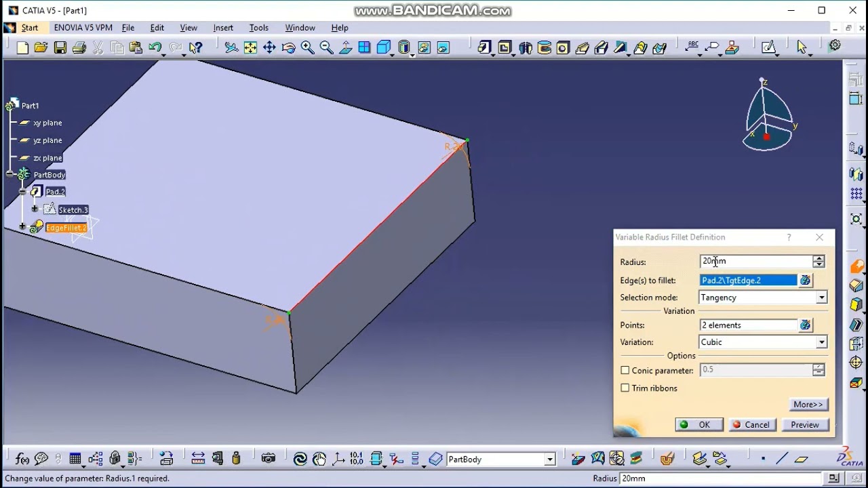
Task: Enable Trim ribbons option
Action: point(625,388)
